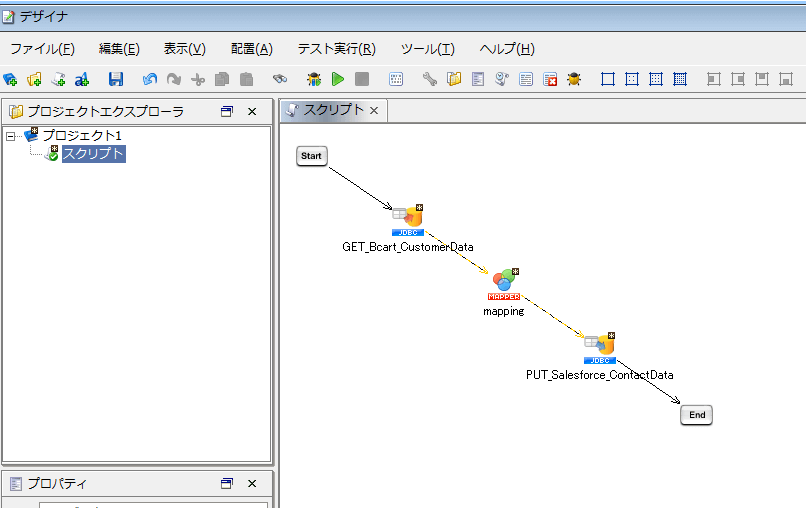Open the ファイル(F) menu
806x508 pixels.
43,49
